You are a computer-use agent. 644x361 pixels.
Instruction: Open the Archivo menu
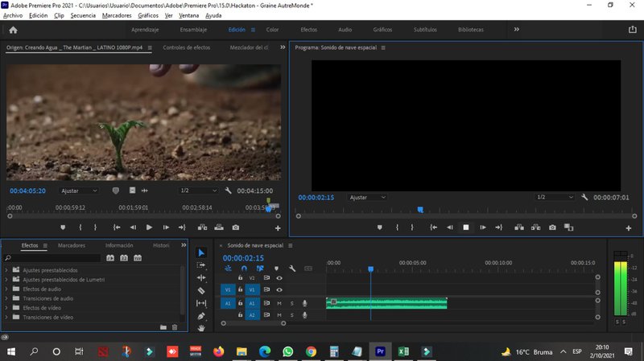coord(13,15)
